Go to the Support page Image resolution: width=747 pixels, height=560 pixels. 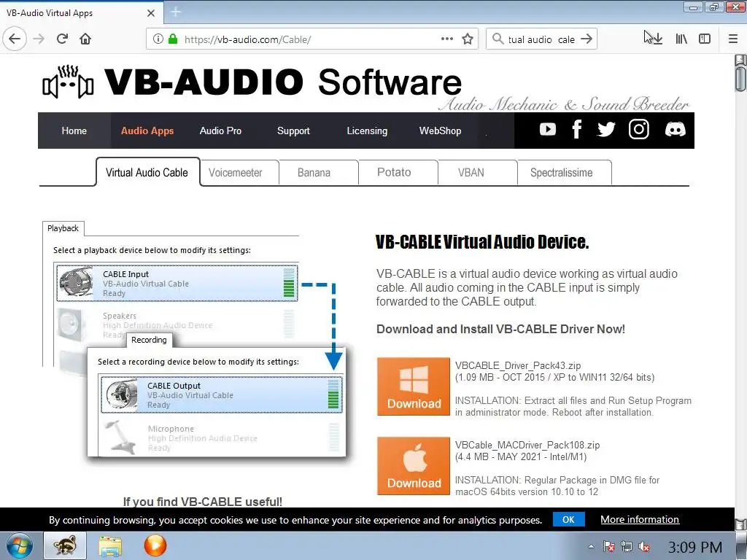293,131
